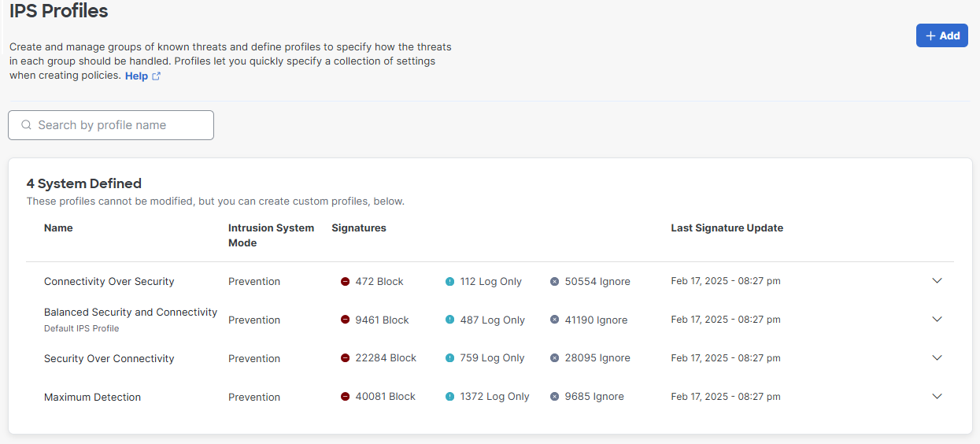Expand the Connectivity Over Security profile row
The width and height of the screenshot is (980, 444).
tap(937, 280)
